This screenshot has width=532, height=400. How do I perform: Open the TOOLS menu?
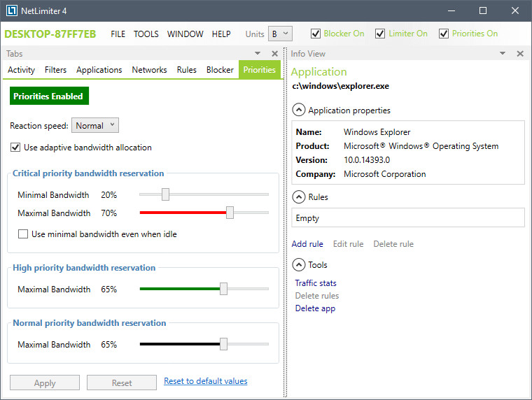(x=146, y=34)
